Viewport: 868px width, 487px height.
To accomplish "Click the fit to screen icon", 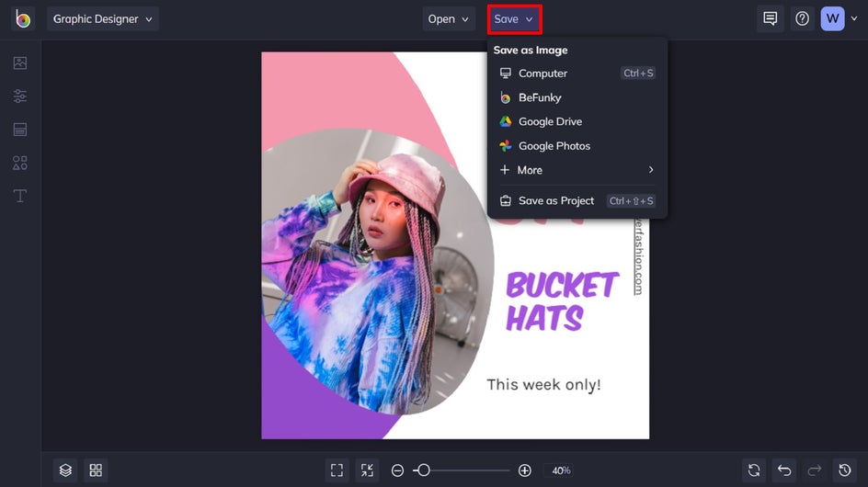I will pyautogui.click(x=337, y=470).
